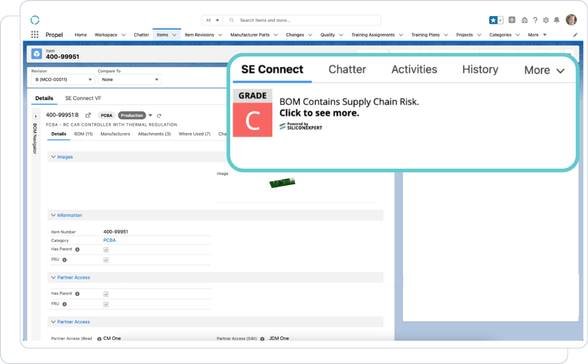The image size is (588, 364).
Task: Toggle Has Parent checkbox under Information
Action: (106, 250)
